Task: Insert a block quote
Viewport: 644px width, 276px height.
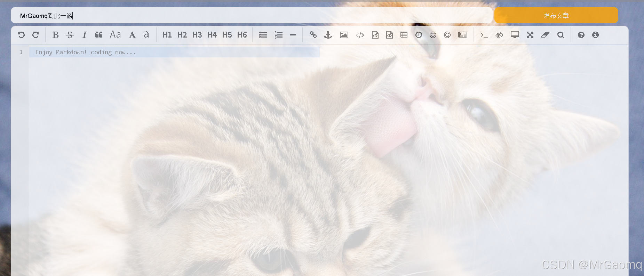Action: [99, 35]
